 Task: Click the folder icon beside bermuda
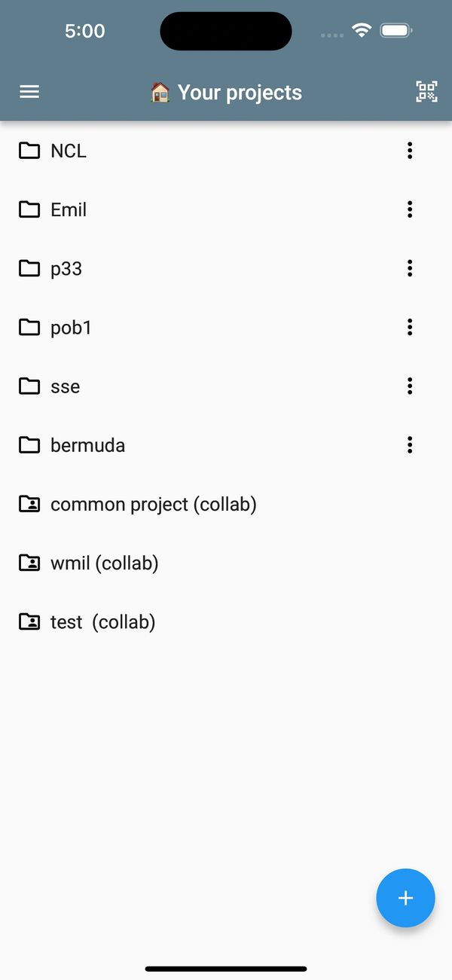click(x=29, y=445)
